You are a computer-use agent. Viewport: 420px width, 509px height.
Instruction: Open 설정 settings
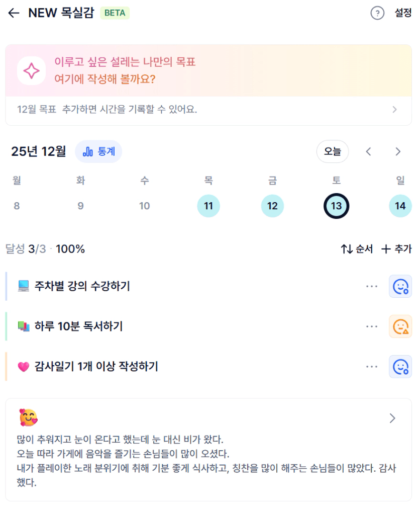click(403, 13)
